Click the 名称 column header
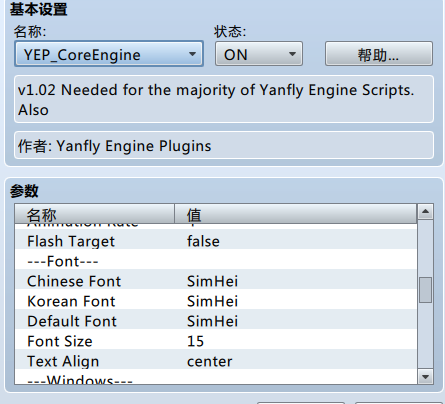This screenshot has width=445, height=404. (95, 214)
